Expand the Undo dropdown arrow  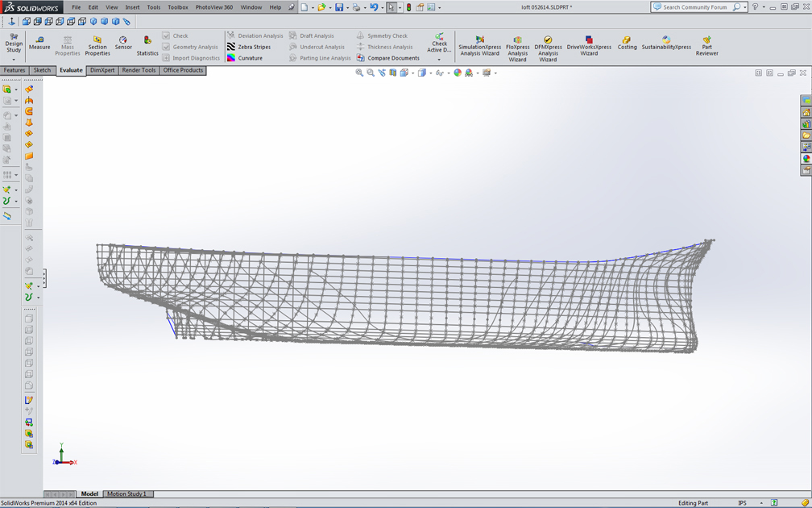point(382,8)
